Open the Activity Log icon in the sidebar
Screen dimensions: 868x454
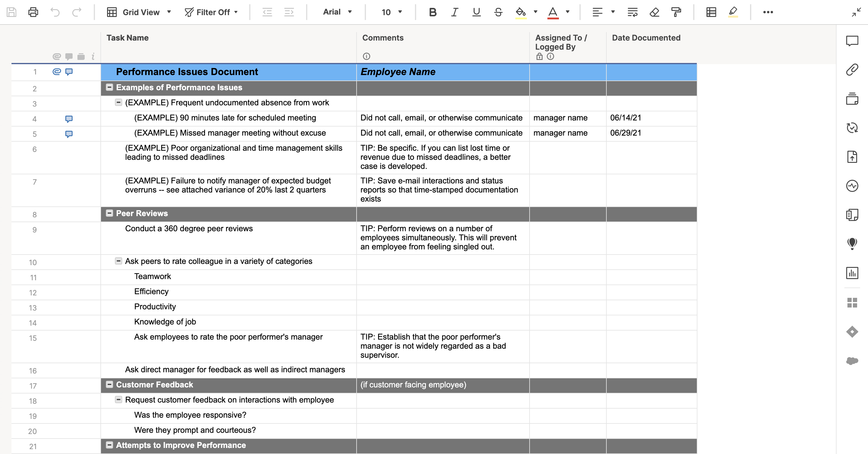[x=852, y=186]
